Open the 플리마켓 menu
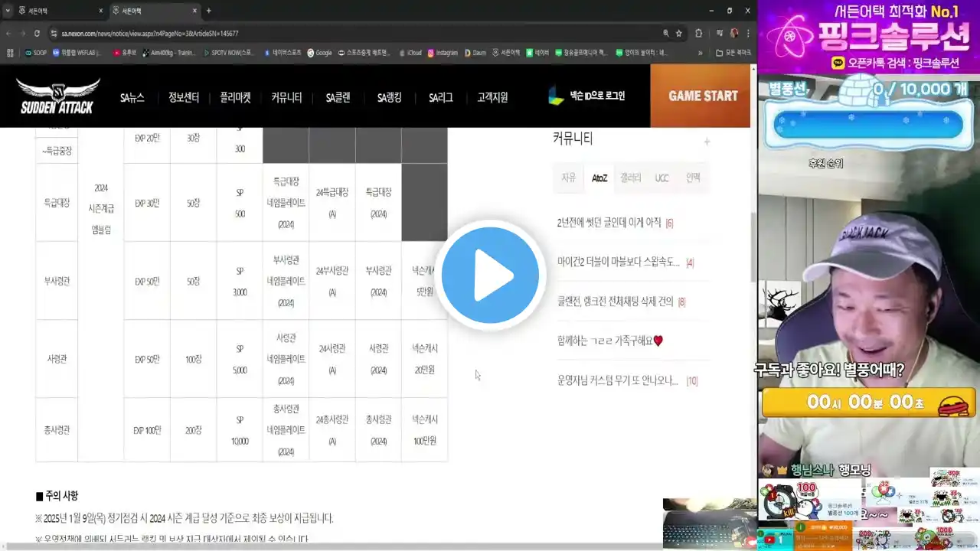This screenshot has width=980, height=551. coord(235,97)
